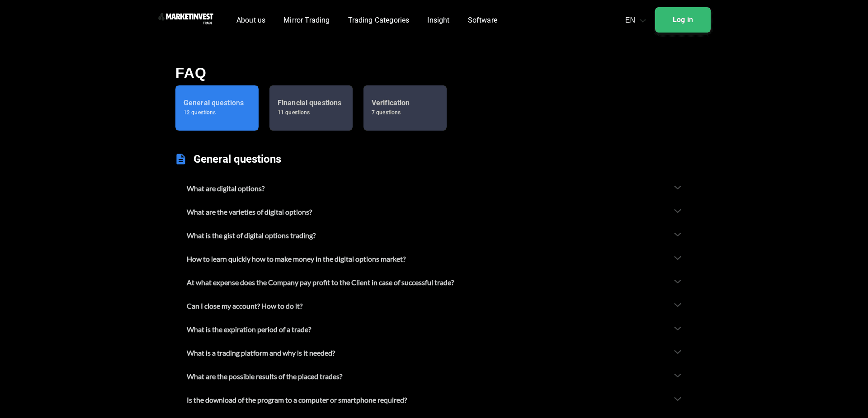The width and height of the screenshot is (868, 418).
Task: Open the Trading Categories menu
Action: pos(378,20)
